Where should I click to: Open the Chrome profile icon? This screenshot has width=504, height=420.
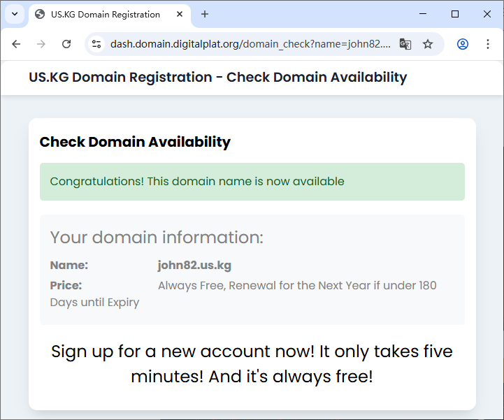pyautogui.click(x=462, y=44)
